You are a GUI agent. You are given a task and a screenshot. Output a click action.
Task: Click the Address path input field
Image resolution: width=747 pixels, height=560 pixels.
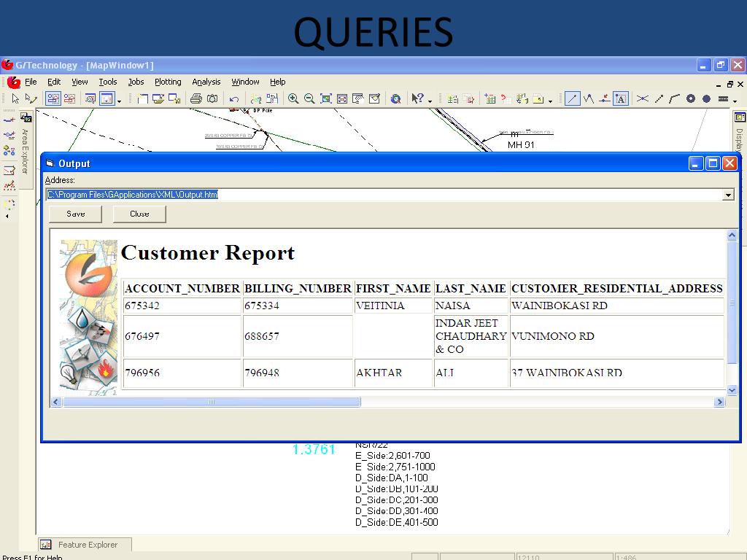(384, 195)
